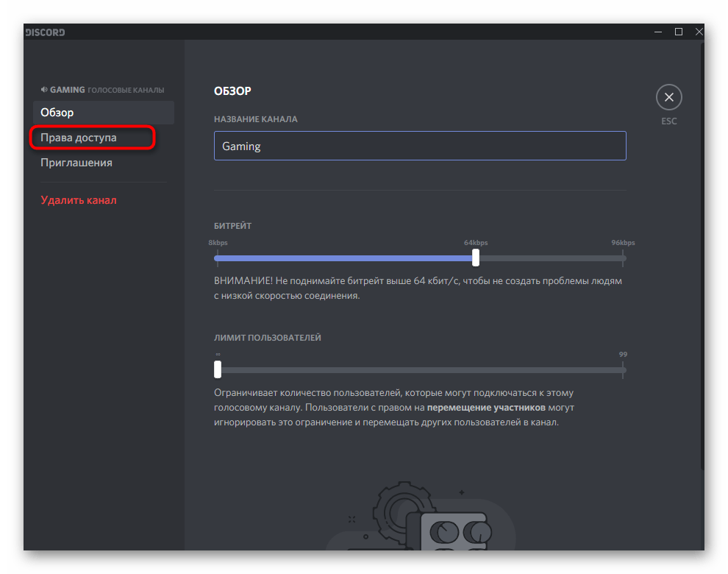Close channel settings with the round X icon
Viewport: 728px width, 574px height.
click(668, 97)
